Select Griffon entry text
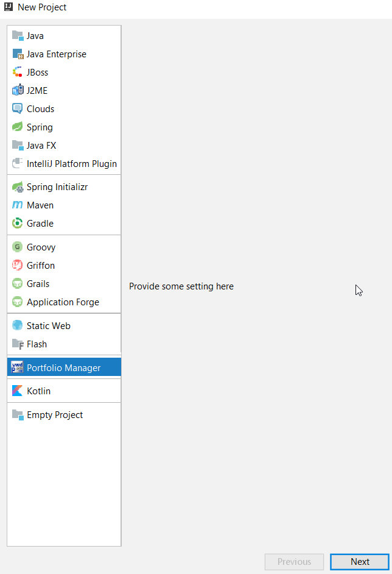This screenshot has width=392, height=574. 41,266
